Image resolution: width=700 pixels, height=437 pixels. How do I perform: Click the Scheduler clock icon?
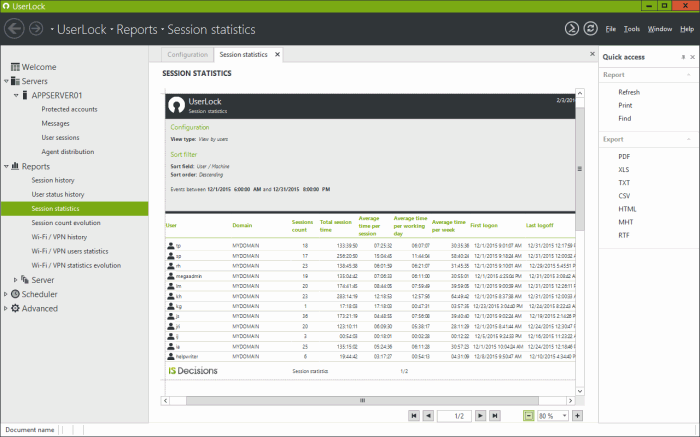(15, 294)
